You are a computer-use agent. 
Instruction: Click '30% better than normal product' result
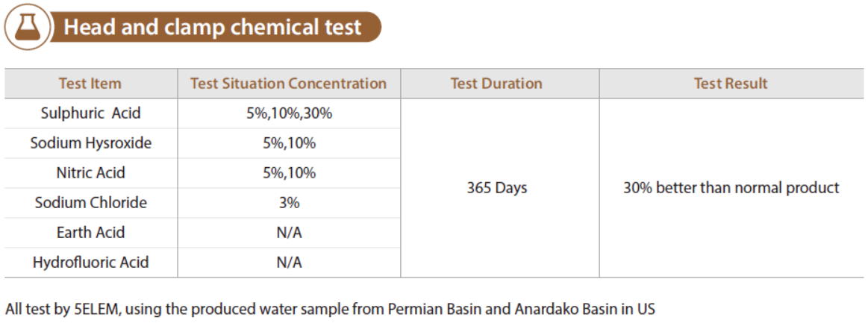731,188
